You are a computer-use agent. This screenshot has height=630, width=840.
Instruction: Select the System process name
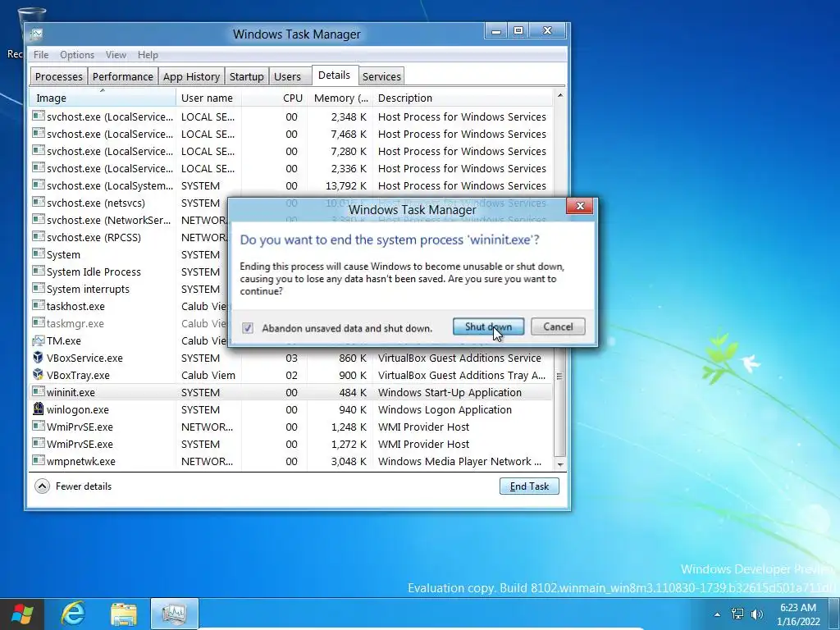63,255
